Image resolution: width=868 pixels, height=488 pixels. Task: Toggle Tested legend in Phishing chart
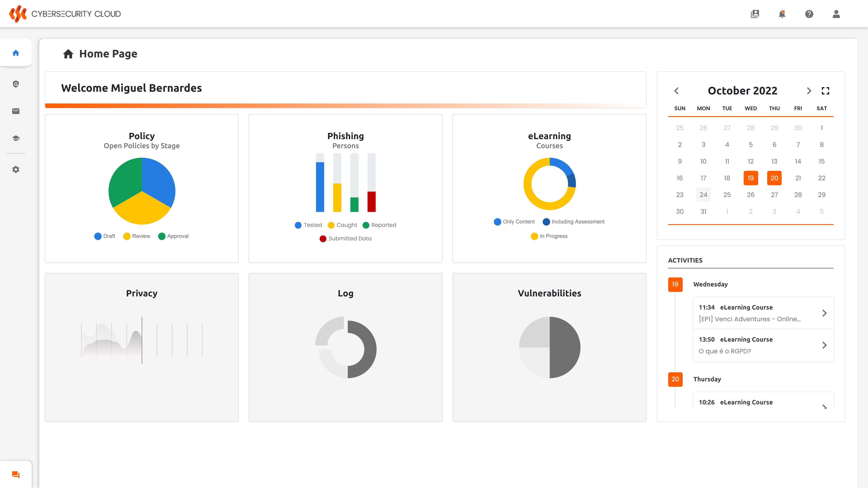[x=308, y=225]
